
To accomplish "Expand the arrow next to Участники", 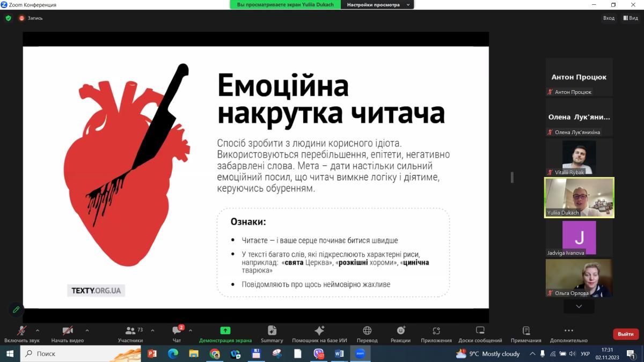I will pyautogui.click(x=152, y=330).
